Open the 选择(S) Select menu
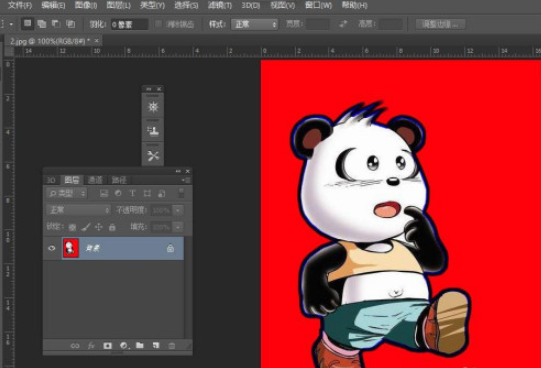This screenshot has height=368, width=541. (186, 5)
